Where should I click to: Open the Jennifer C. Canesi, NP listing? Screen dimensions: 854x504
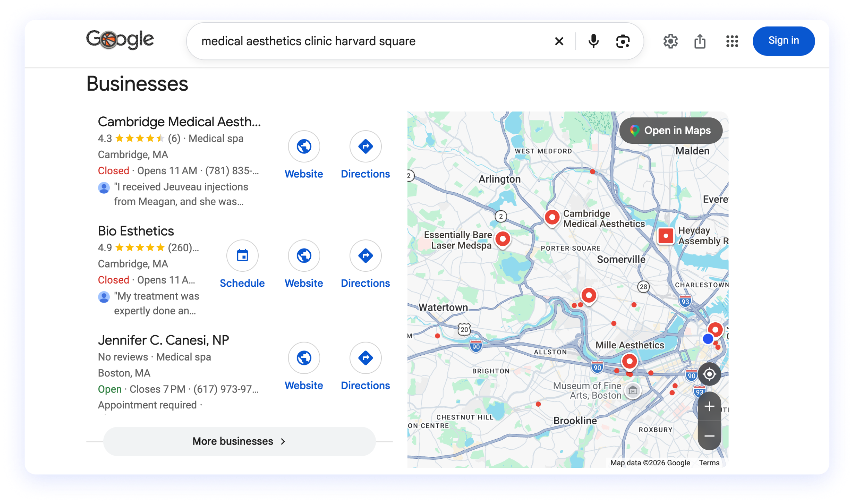click(x=163, y=340)
